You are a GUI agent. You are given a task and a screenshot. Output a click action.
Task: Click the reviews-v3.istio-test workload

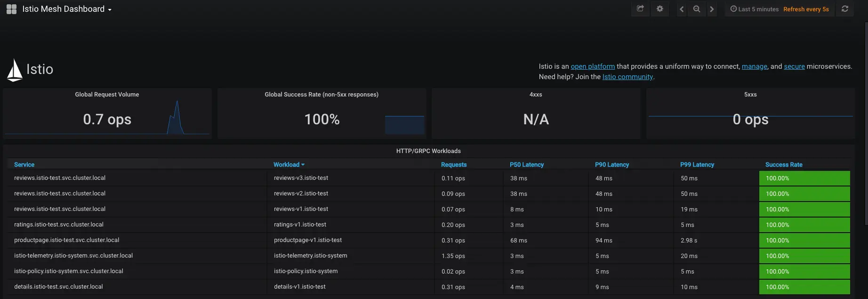tap(301, 178)
